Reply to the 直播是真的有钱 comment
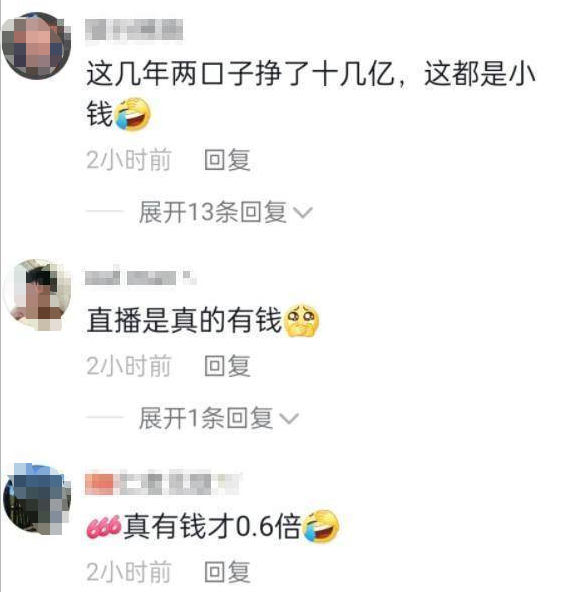Image resolution: width=574 pixels, height=592 pixels. click(227, 365)
